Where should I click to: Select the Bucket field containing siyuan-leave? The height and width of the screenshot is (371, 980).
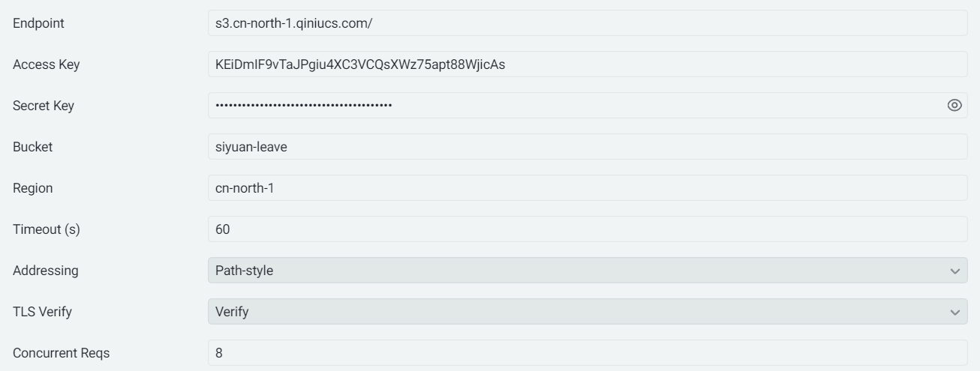tap(587, 147)
